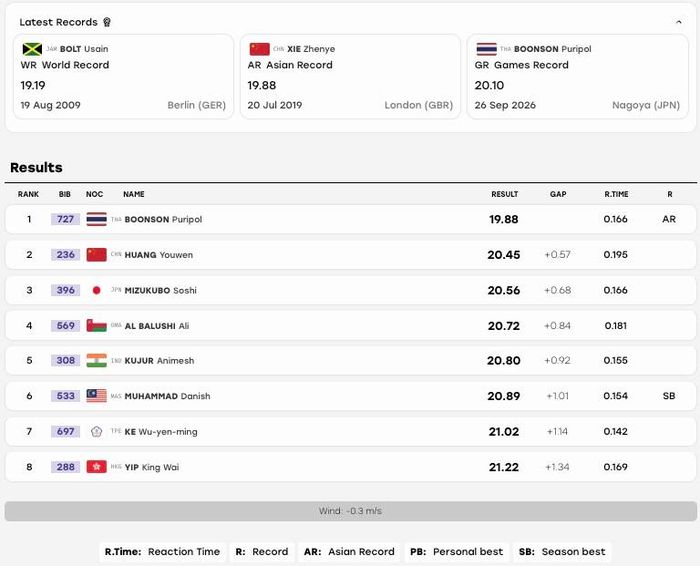Click Thailand flag in Boonson result row
Viewport: 700px width, 566px height.
[96, 219]
